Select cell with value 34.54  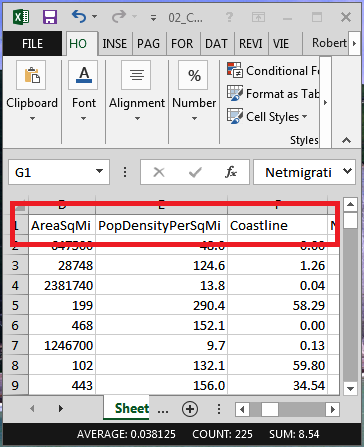(277, 386)
